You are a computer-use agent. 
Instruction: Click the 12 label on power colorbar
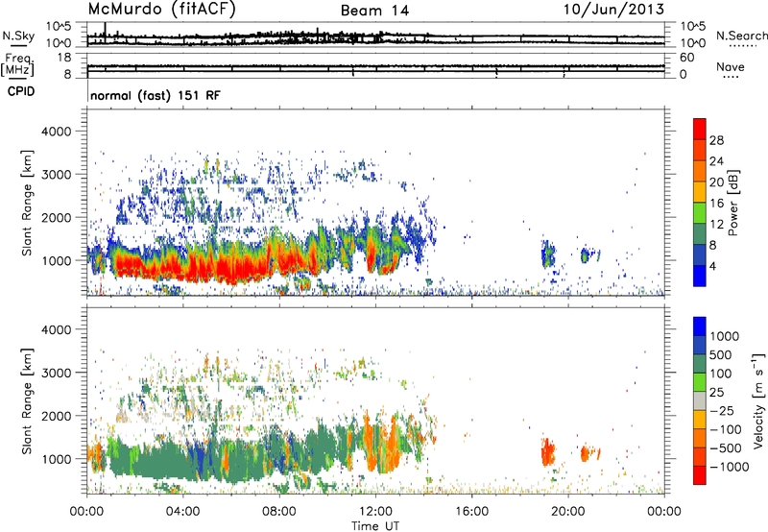click(716, 225)
